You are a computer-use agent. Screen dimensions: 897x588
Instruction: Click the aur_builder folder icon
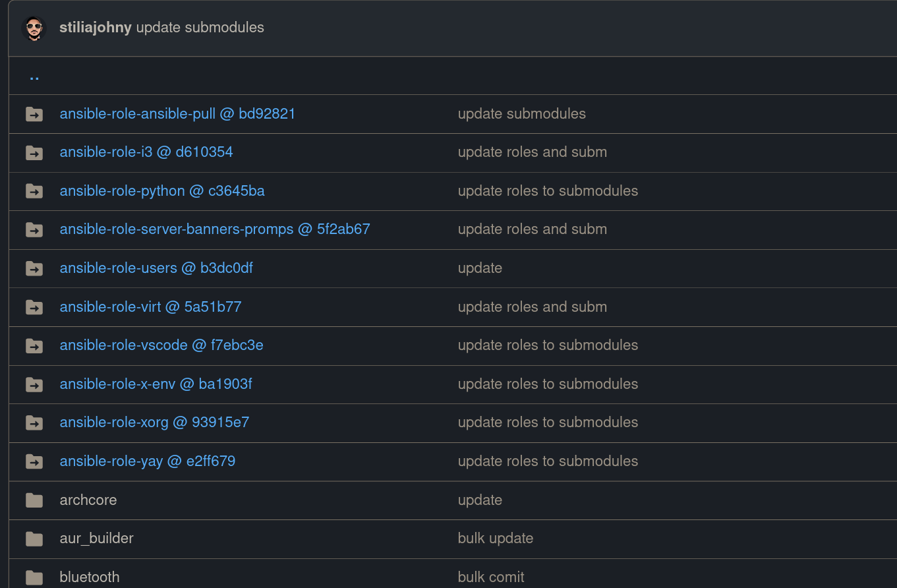(34, 539)
